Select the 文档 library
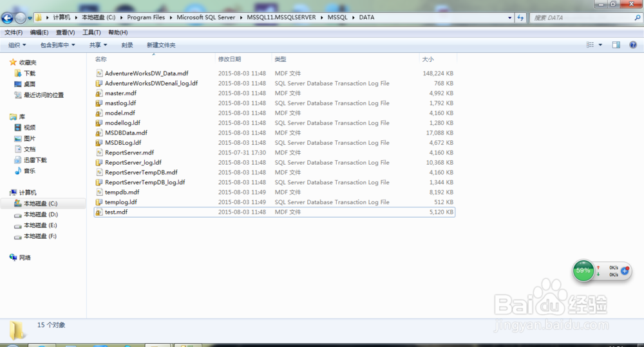 pos(30,149)
